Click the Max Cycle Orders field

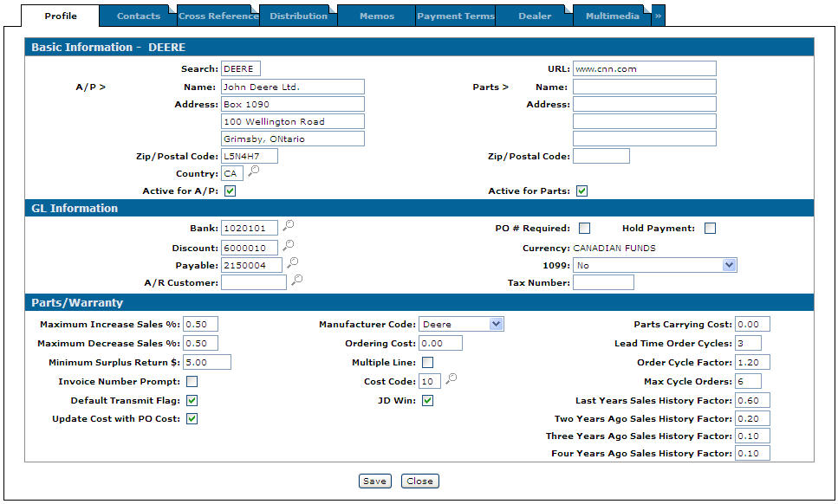pos(748,381)
